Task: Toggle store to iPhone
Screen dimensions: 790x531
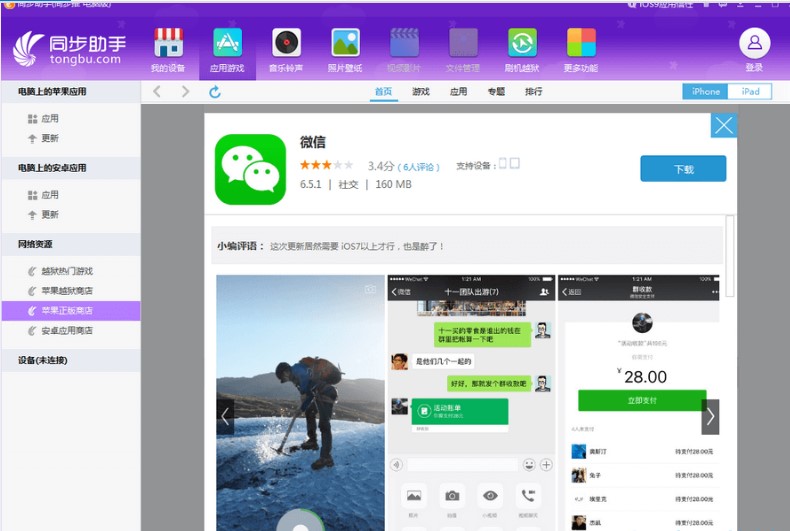Action: [x=705, y=92]
